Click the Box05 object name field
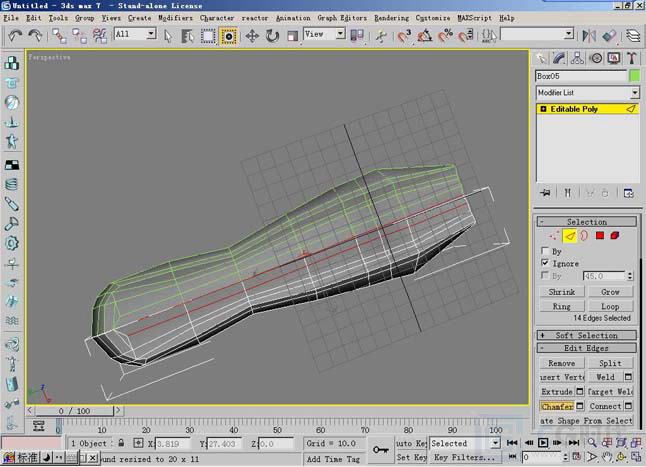Image resolution: width=646 pixels, height=467 pixels. click(x=581, y=76)
